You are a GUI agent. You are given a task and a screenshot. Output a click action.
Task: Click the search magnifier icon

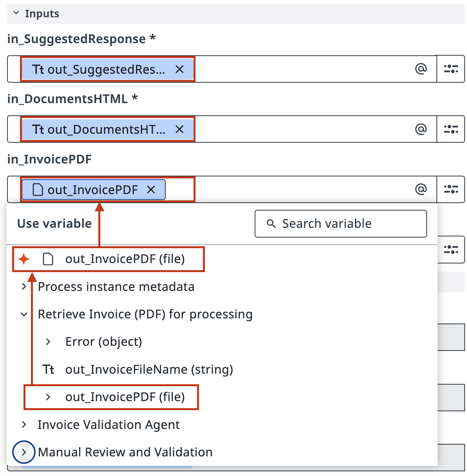click(x=271, y=223)
